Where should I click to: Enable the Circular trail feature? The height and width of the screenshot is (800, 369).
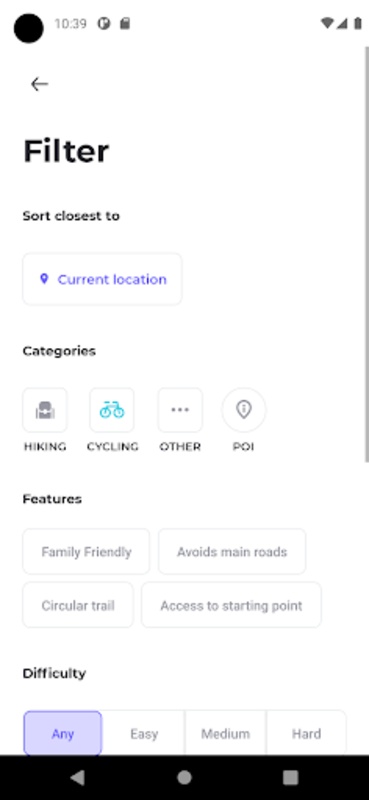(78, 605)
